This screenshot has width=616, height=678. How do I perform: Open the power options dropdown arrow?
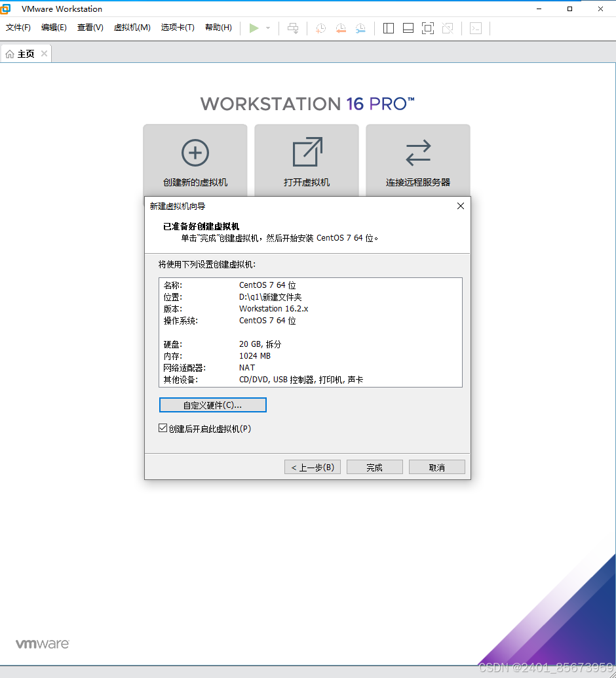[268, 28]
